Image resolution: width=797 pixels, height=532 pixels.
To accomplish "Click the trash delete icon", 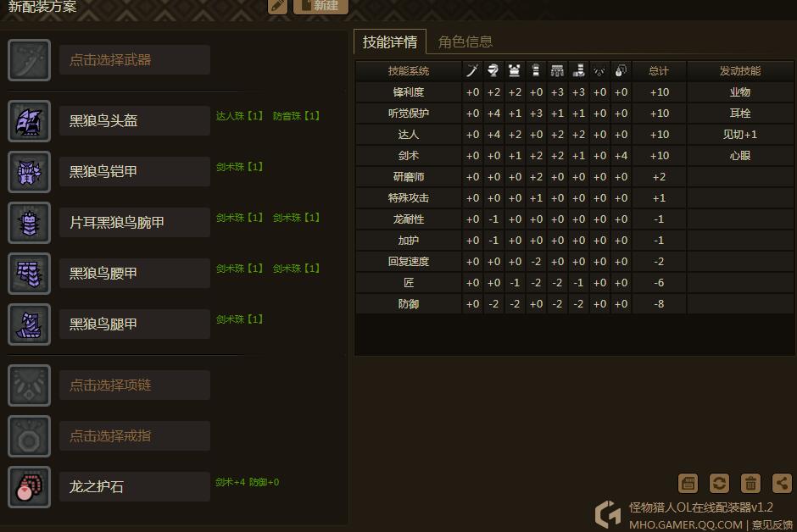I will [x=750, y=483].
